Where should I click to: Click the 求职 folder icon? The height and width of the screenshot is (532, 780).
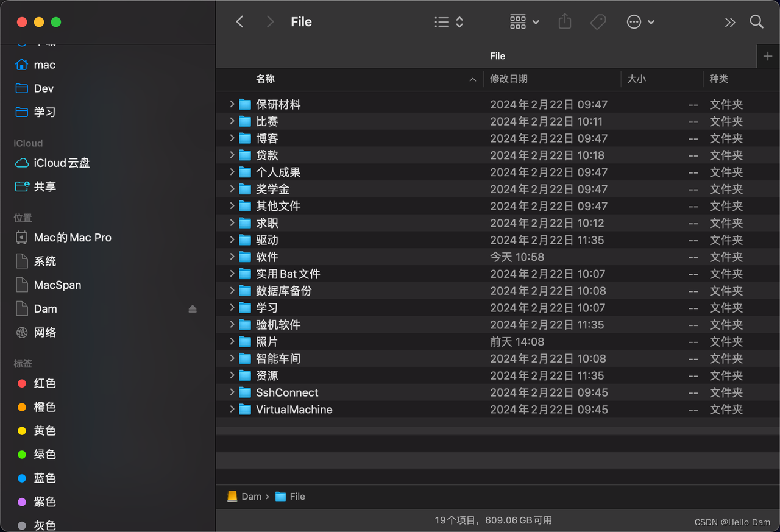click(x=245, y=223)
